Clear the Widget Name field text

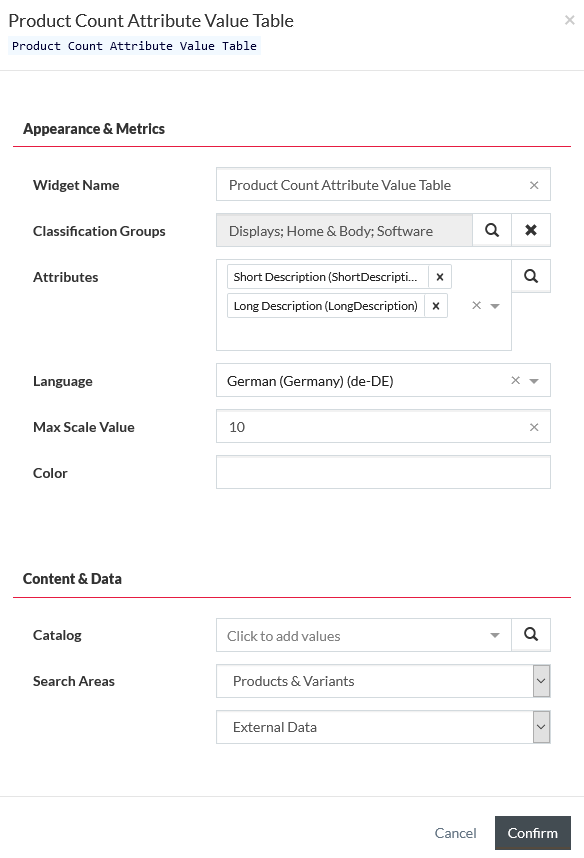(x=534, y=185)
